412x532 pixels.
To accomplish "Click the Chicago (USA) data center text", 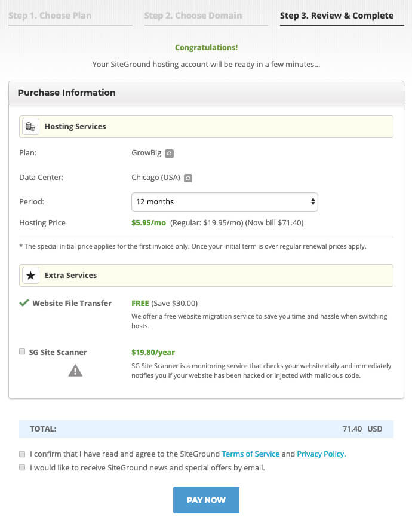I will pyautogui.click(x=156, y=178).
